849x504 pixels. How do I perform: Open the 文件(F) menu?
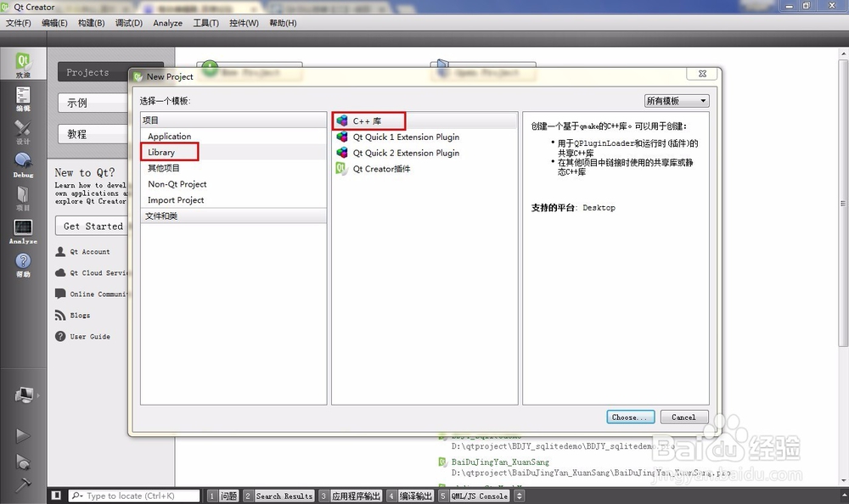pyautogui.click(x=19, y=23)
